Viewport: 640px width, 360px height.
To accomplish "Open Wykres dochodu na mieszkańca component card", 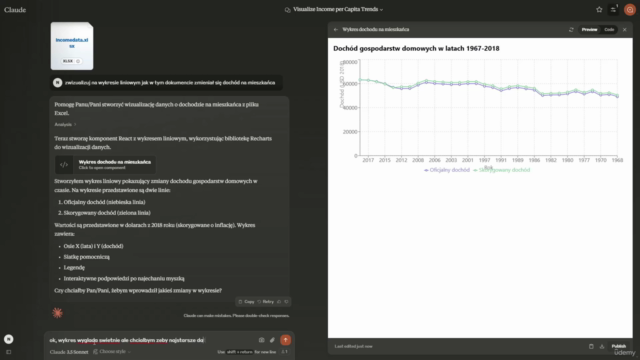I will click(105, 164).
